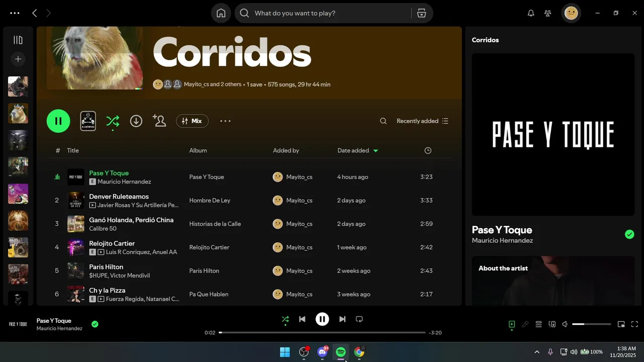Open the play queue
The width and height of the screenshot is (644, 362).
pos(538,324)
